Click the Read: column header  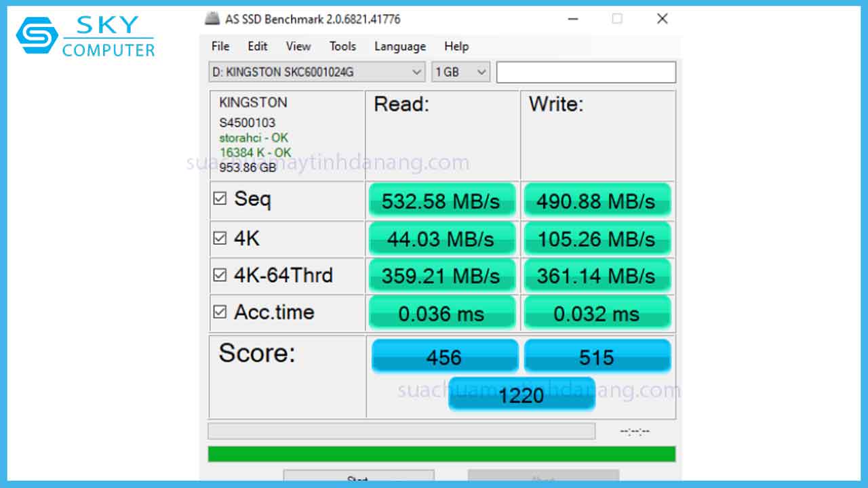point(401,104)
